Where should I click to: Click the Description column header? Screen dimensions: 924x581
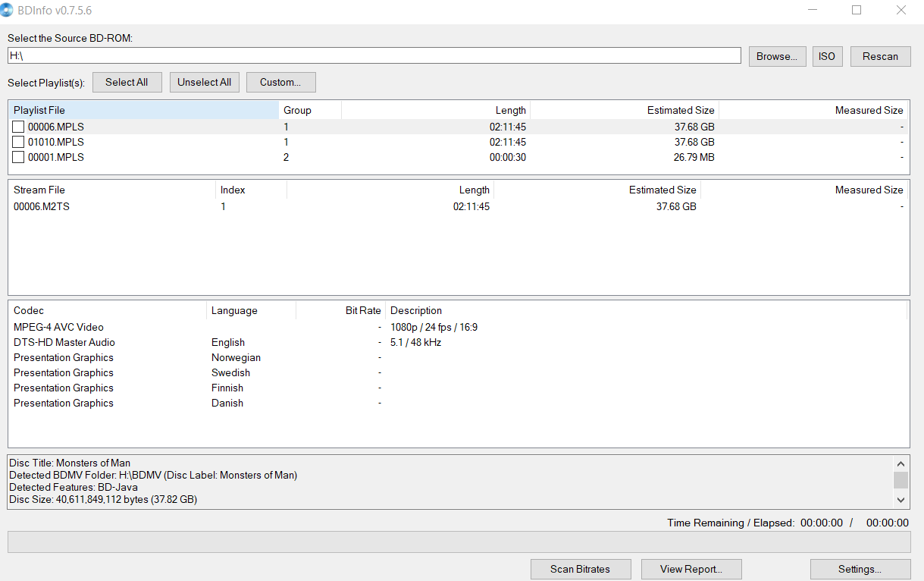click(647, 310)
